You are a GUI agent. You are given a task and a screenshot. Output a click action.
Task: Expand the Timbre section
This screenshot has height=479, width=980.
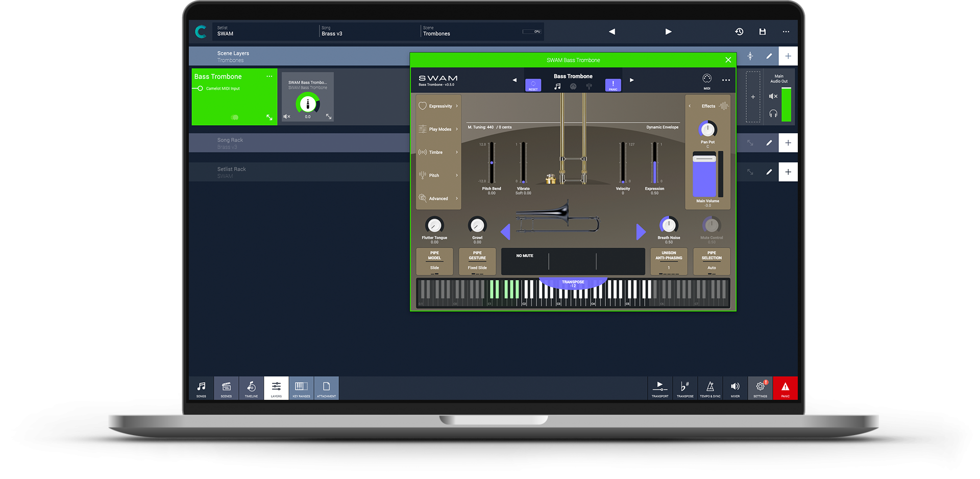click(438, 152)
